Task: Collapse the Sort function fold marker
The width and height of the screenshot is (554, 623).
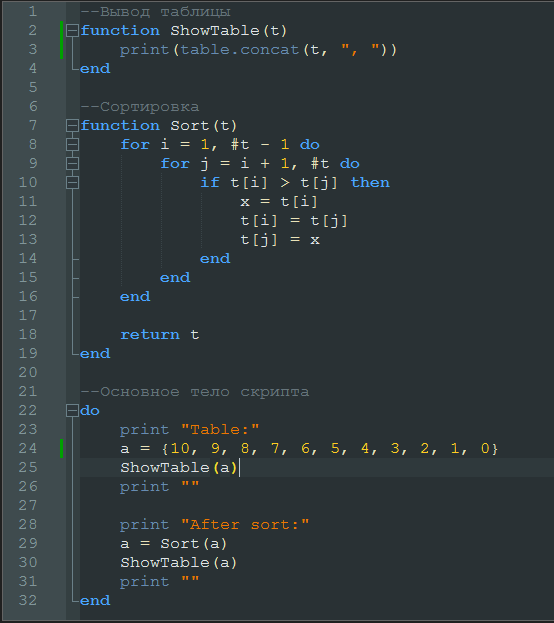Action: pos(72,126)
